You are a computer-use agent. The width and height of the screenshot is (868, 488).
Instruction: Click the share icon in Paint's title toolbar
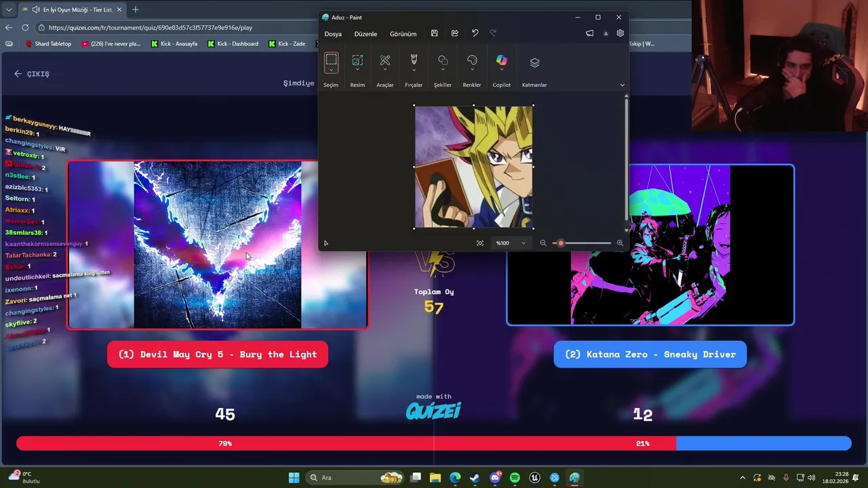point(455,33)
